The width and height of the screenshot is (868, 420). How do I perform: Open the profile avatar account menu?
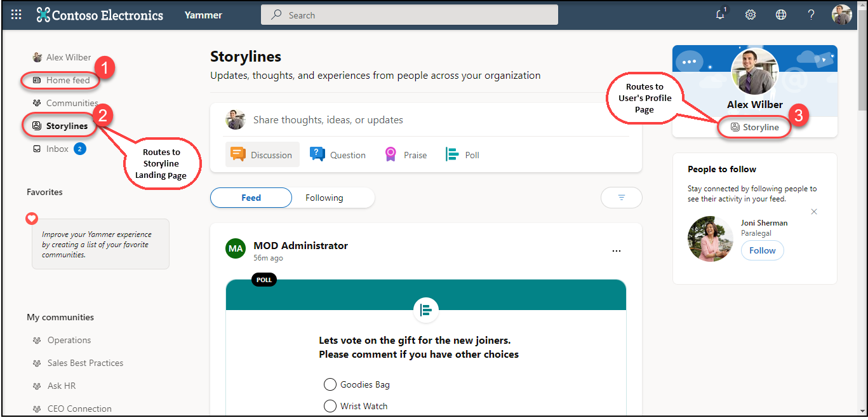841,15
